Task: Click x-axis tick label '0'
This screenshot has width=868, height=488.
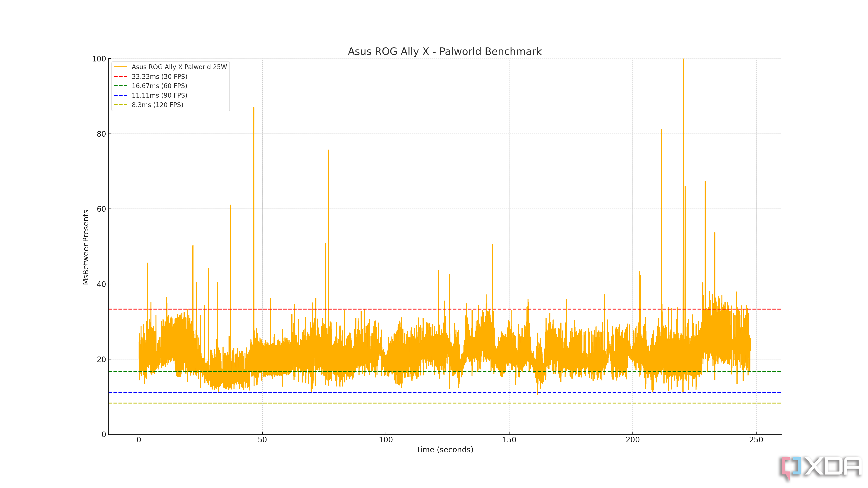Action: point(139,440)
